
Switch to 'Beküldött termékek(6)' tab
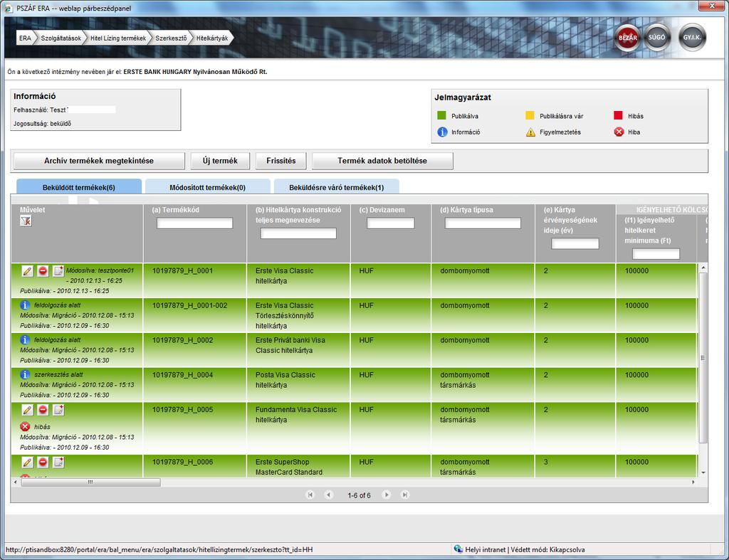tap(79, 187)
